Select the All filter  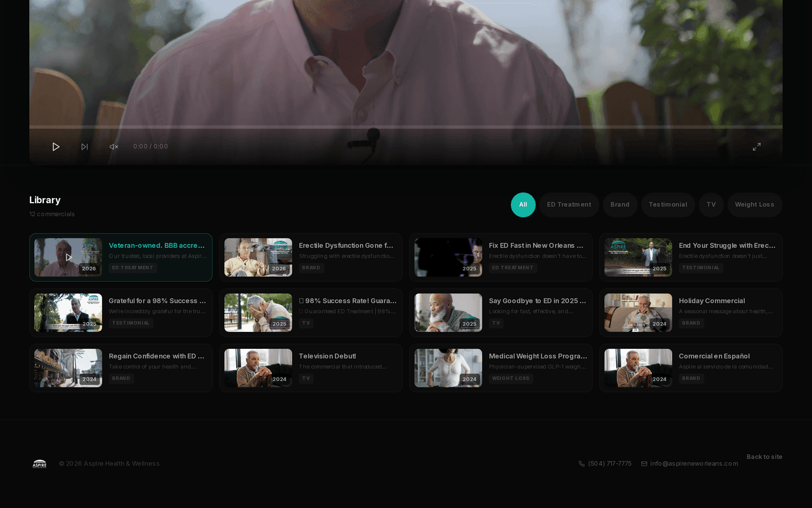(523, 205)
